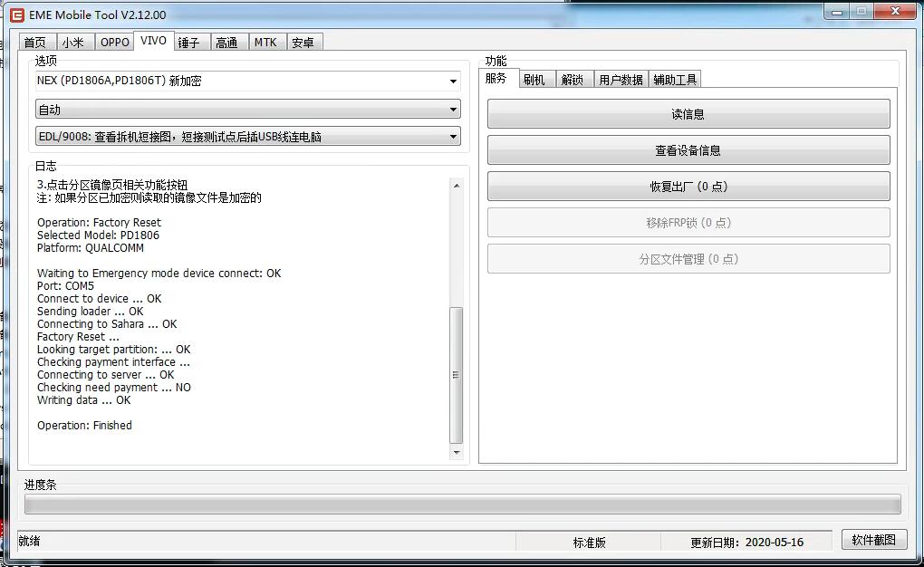Screen dimensions: 924x567
Task: Click the EME Mobile Tool app icon
Action: click(17, 14)
